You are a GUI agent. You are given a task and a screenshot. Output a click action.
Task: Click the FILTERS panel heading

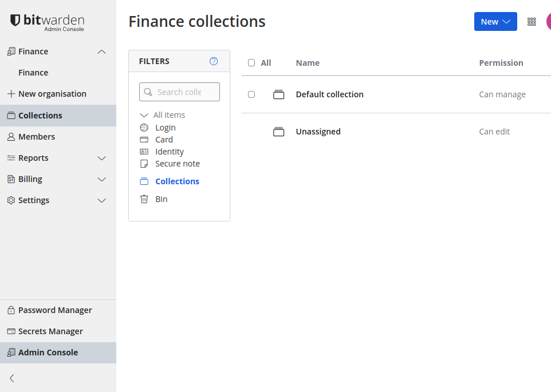[154, 61]
